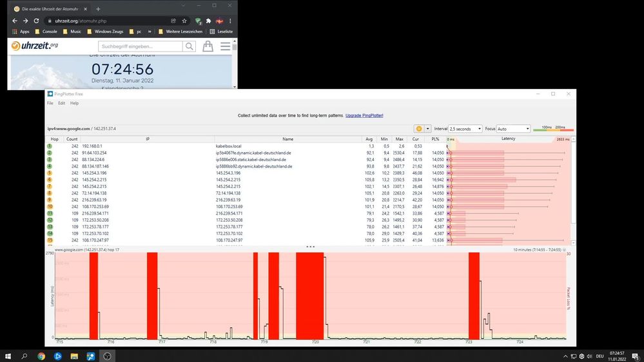Open a new Chrome tab
The width and height of the screenshot is (644, 362).
tap(98, 8)
